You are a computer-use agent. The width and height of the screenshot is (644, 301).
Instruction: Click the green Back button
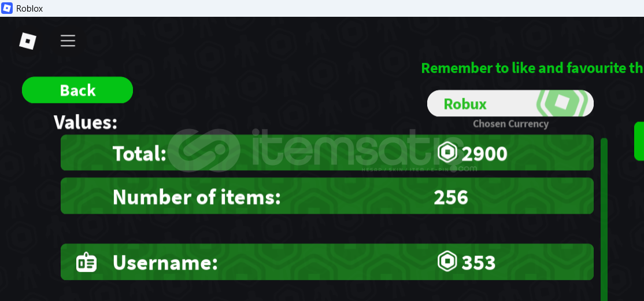pos(77,90)
